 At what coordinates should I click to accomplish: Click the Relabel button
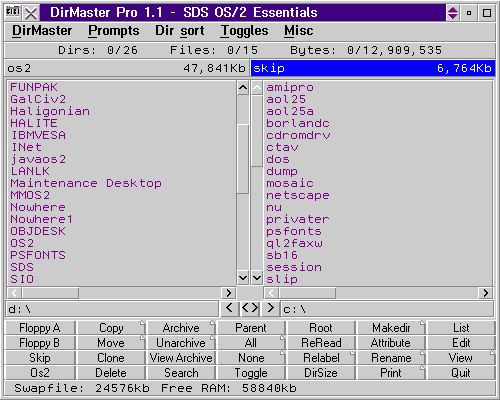(321, 358)
